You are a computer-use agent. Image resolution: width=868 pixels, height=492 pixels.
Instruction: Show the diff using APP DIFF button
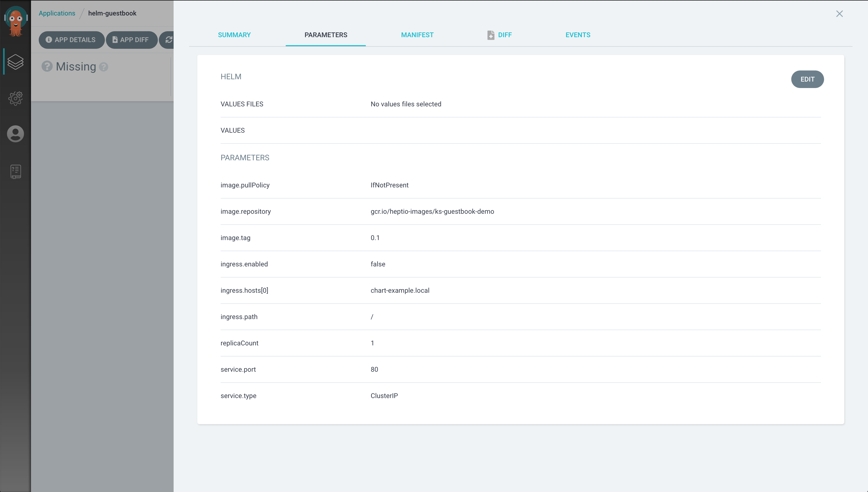tap(131, 39)
